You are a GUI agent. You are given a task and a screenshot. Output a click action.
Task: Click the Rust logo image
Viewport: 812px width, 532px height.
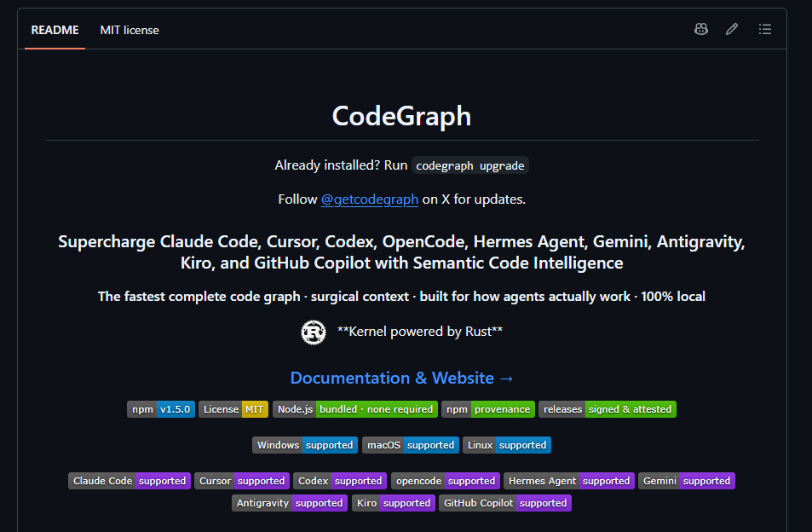click(314, 332)
